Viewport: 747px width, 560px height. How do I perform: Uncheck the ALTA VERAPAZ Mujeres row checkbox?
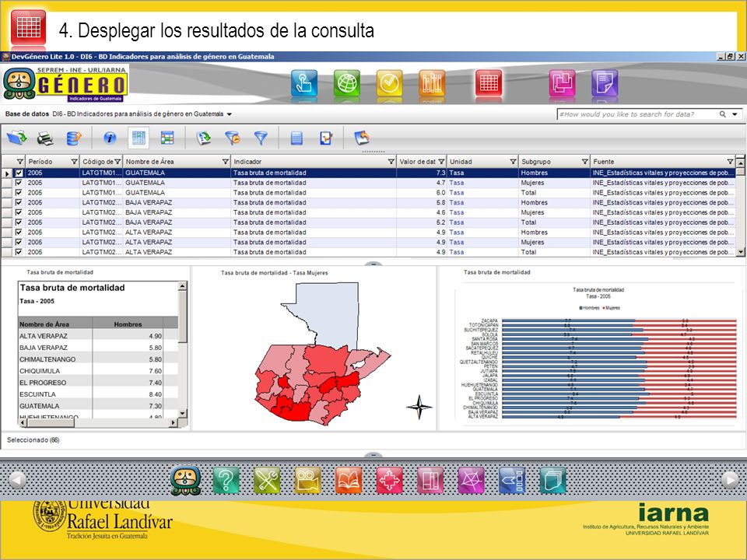pyautogui.click(x=19, y=243)
